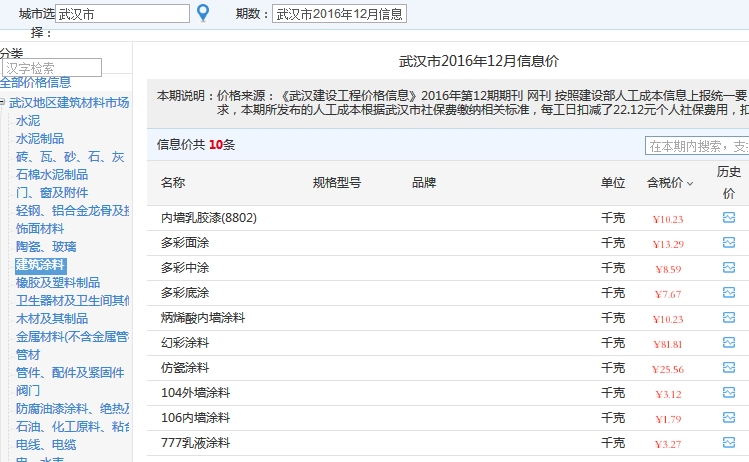Open the 水泥制品 category
Screen dimensions: 749x462
click(x=40, y=139)
